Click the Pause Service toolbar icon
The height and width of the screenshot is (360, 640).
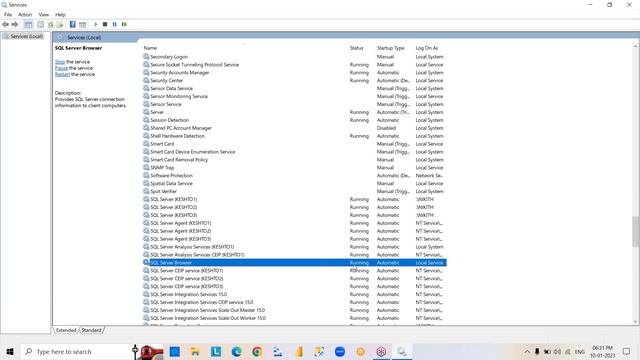115,24
